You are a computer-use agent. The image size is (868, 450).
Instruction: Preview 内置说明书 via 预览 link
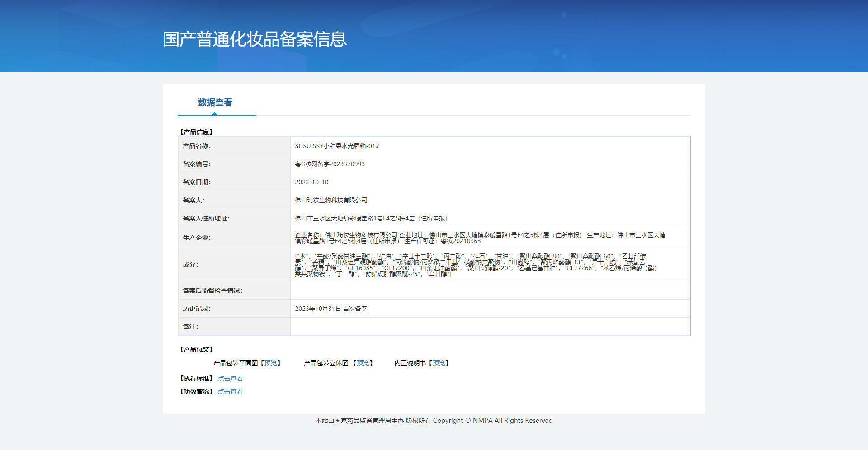pyautogui.click(x=439, y=363)
